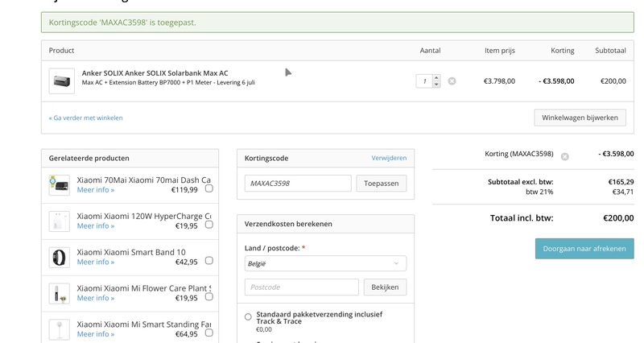Click the Kortingscode toegepast confirmation message
This screenshot has width=644, height=343.
pos(337,23)
